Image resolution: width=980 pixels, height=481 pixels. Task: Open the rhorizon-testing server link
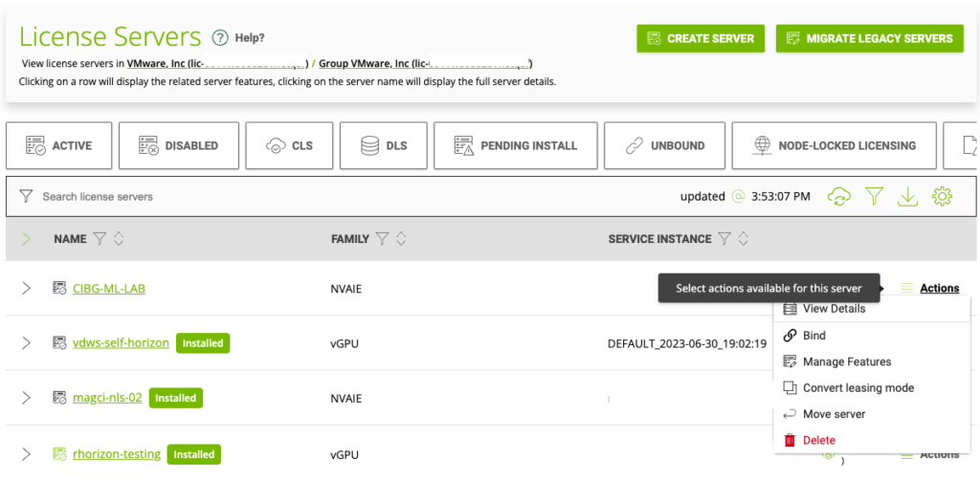tap(116, 453)
